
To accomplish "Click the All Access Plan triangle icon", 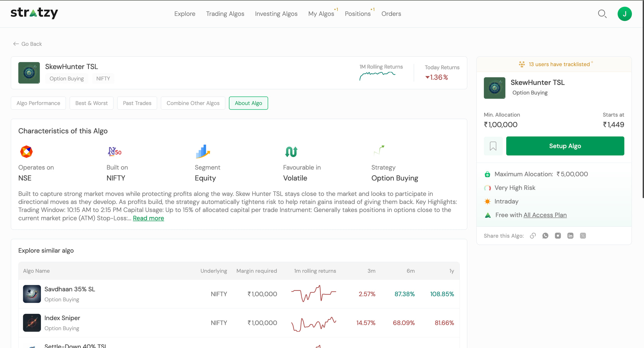I will [488, 215].
